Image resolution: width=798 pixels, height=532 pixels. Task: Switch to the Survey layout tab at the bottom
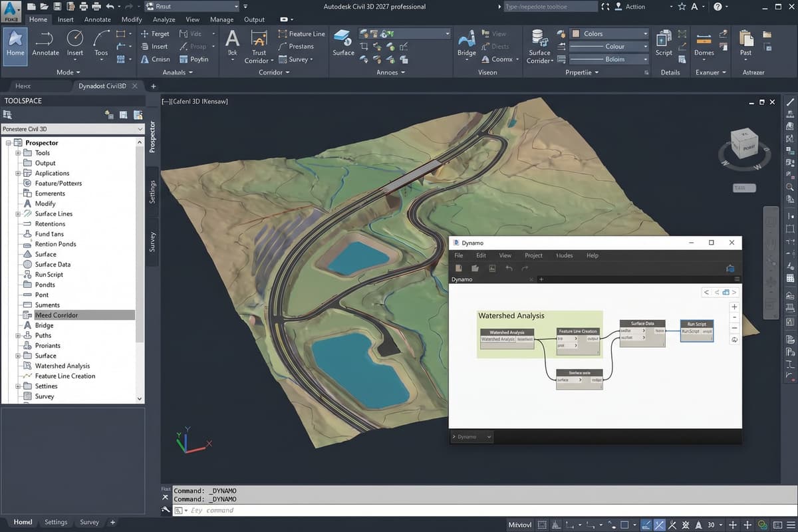(89, 522)
